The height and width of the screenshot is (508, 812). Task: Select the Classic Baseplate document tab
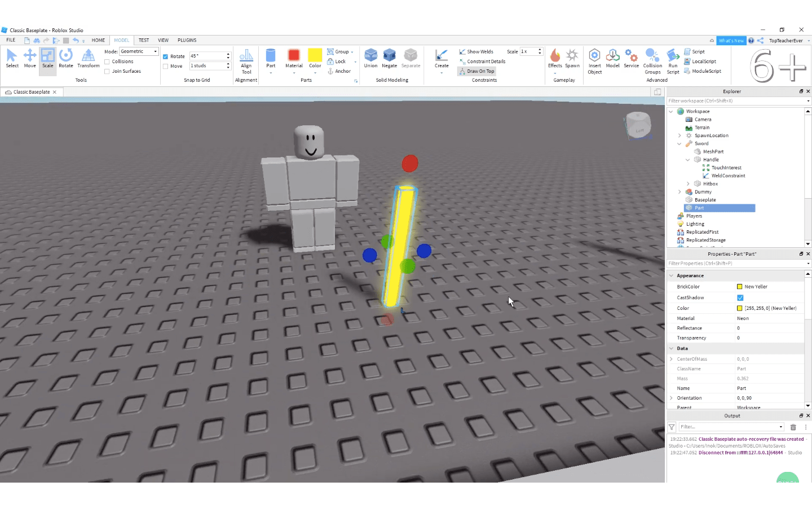[31, 92]
